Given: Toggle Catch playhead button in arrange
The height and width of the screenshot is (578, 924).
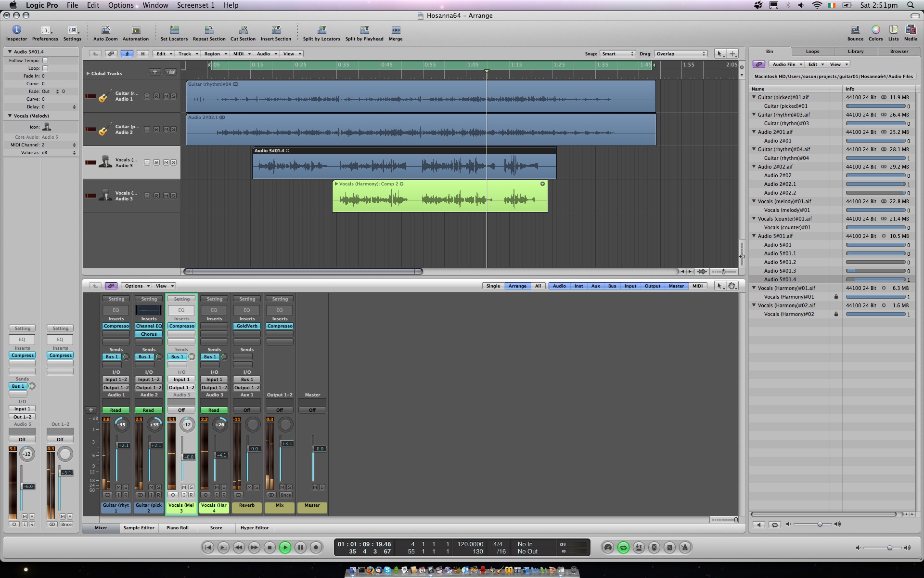Looking at the screenshot, I should pyautogui.click(x=127, y=53).
